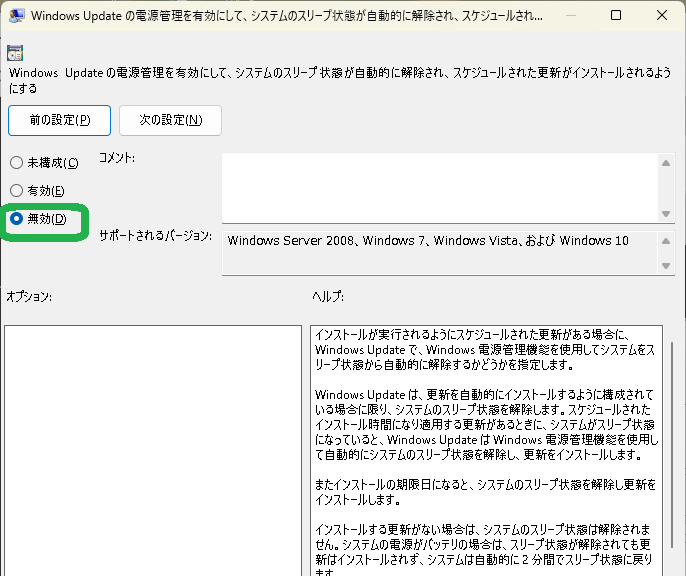Close the Windows Update policy dialog

coord(661,17)
